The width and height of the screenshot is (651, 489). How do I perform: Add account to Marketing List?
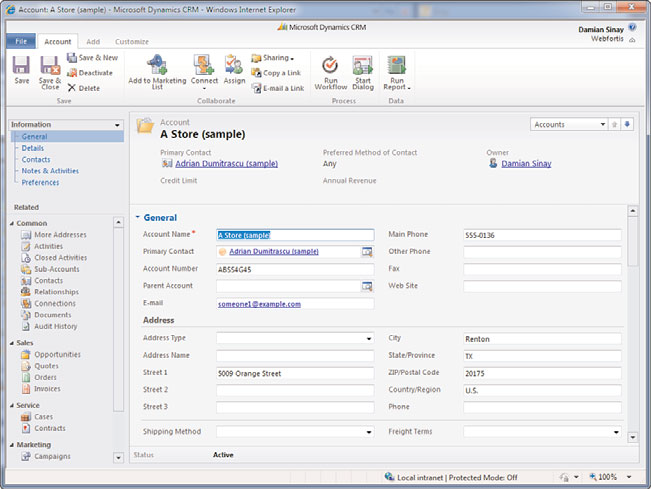click(x=157, y=71)
